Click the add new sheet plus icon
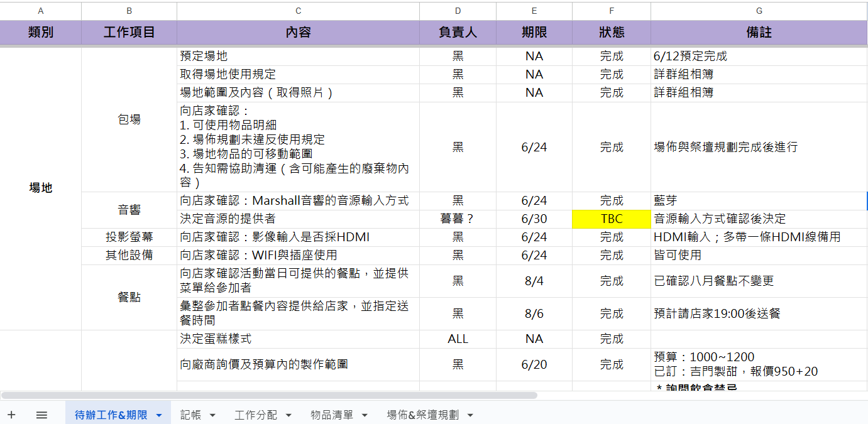Viewport: 868px width, 424px height. coord(11,415)
